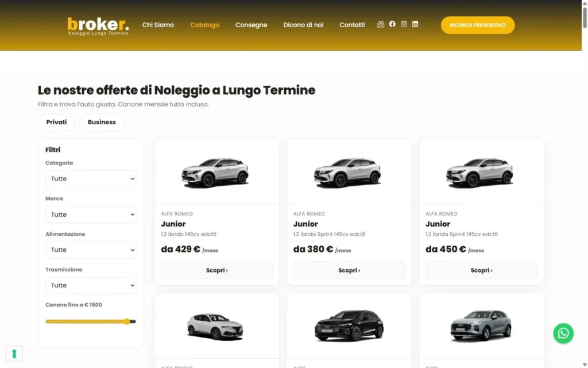Screen dimensions: 588x368
Task: Adjust the Canone fino a price slider
Action: [x=90, y=321]
